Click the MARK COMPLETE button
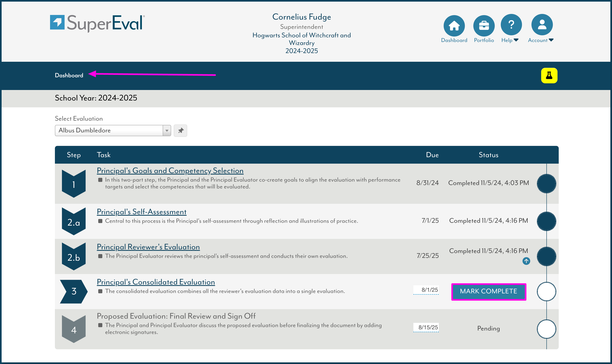The width and height of the screenshot is (612, 364). pos(488,291)
